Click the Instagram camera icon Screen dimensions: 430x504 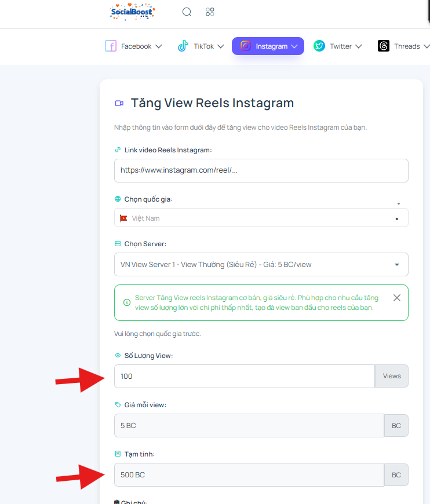pos(245,46)
